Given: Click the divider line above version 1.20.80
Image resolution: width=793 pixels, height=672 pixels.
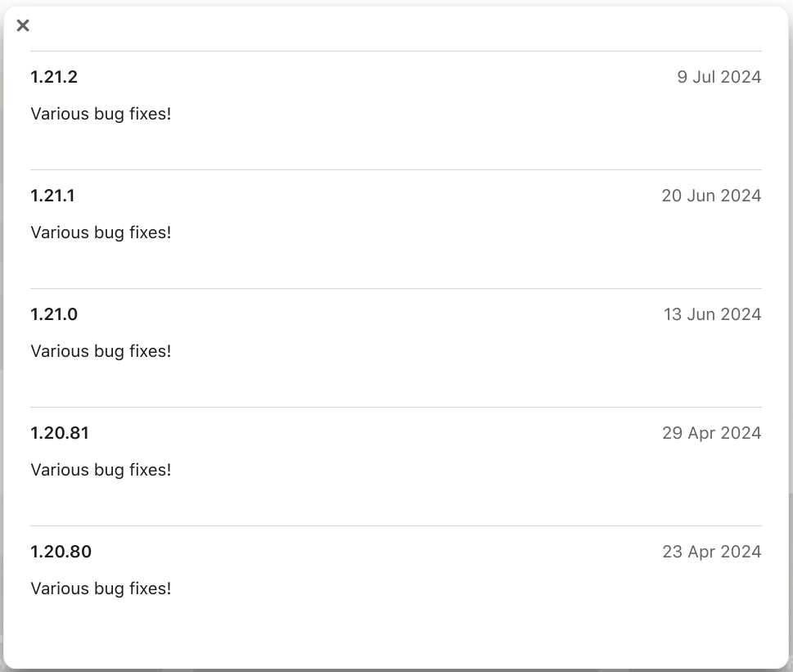Looking at the screenshot, I should (x=396, y=525).
